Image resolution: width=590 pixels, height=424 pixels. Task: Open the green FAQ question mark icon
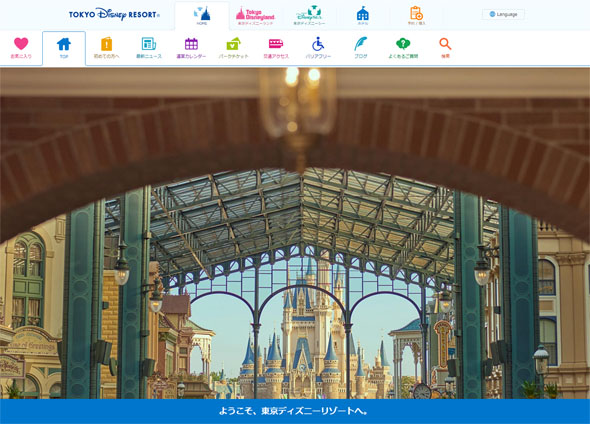point(403,48)
